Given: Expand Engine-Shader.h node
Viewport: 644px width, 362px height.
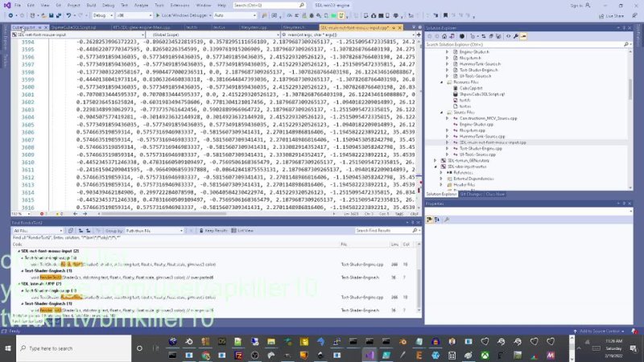Looking at the screenshot, I should pos(448,52).
